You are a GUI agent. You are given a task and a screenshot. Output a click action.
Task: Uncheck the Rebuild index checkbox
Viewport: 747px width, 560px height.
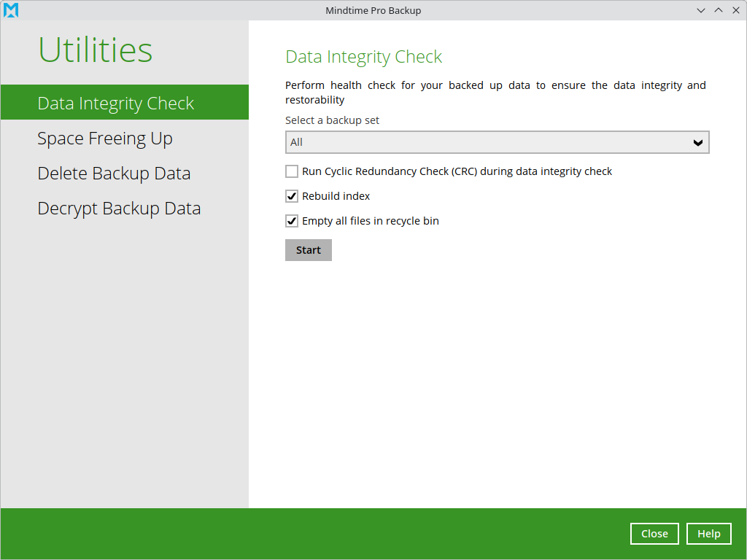[x=292, y=196]
